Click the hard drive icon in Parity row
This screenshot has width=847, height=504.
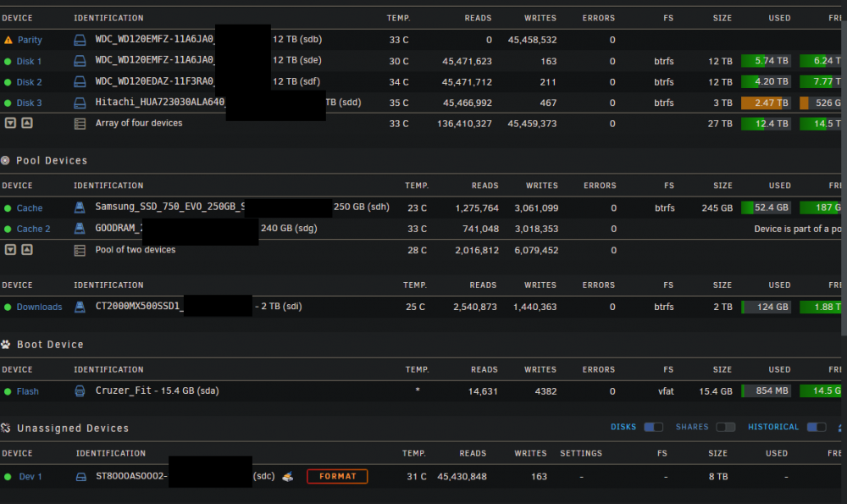pyautogui.click(x=80, y=40)
